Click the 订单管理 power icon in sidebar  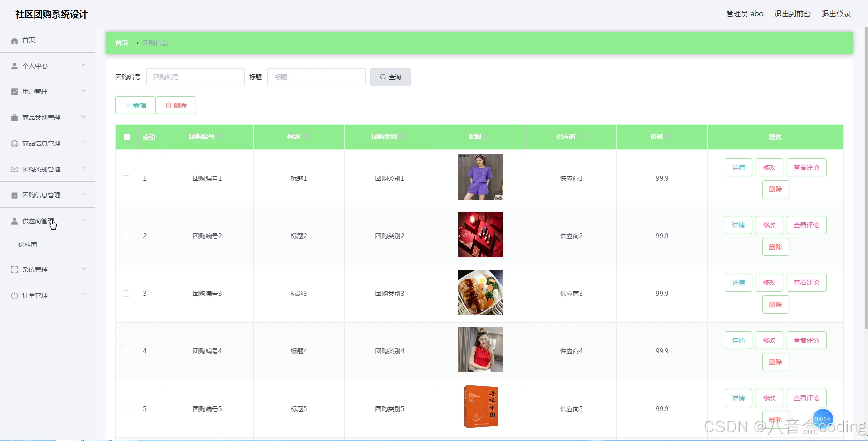[13, 294]
